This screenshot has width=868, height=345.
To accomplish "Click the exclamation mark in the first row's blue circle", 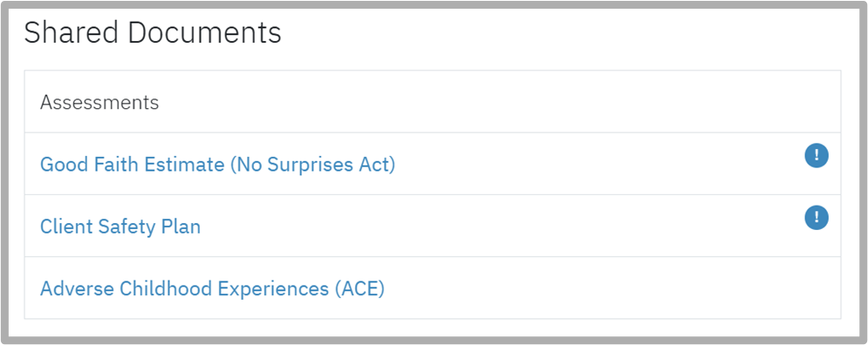I will point(816,155).
